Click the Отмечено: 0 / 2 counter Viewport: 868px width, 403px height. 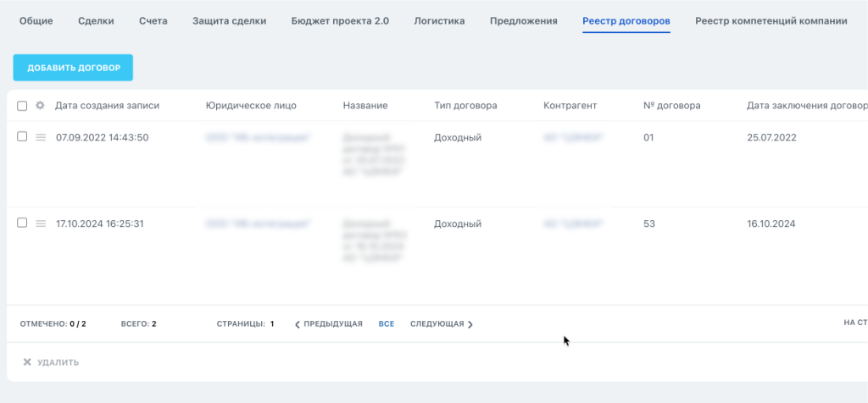(53, 324)
